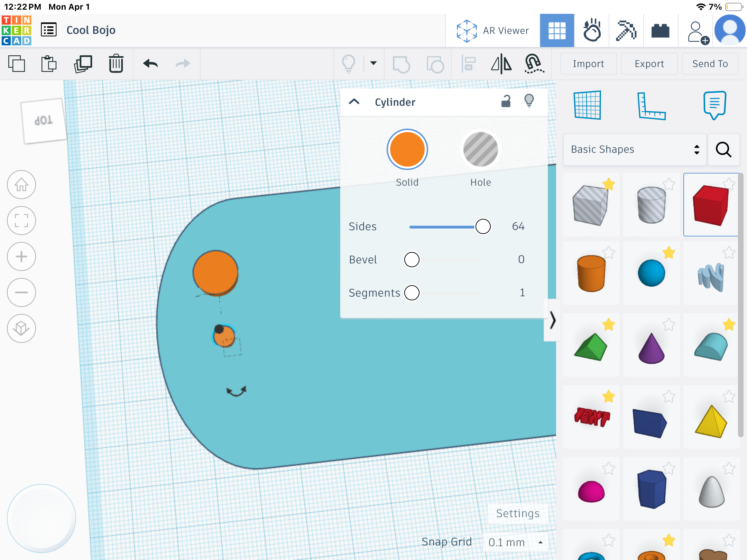Adjust the Sides slider handle
The image size is (747, 560).
(x=483, y=226)
